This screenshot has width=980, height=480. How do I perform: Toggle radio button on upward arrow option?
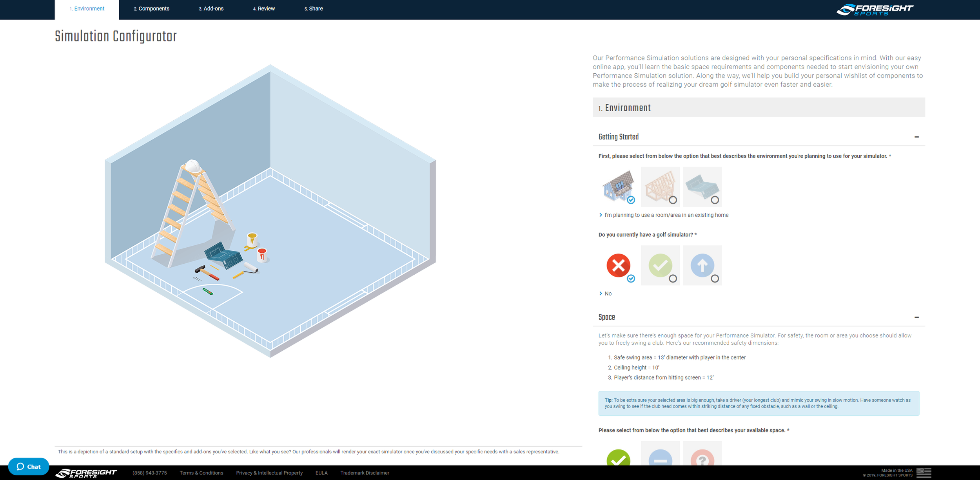pos(715,279)
